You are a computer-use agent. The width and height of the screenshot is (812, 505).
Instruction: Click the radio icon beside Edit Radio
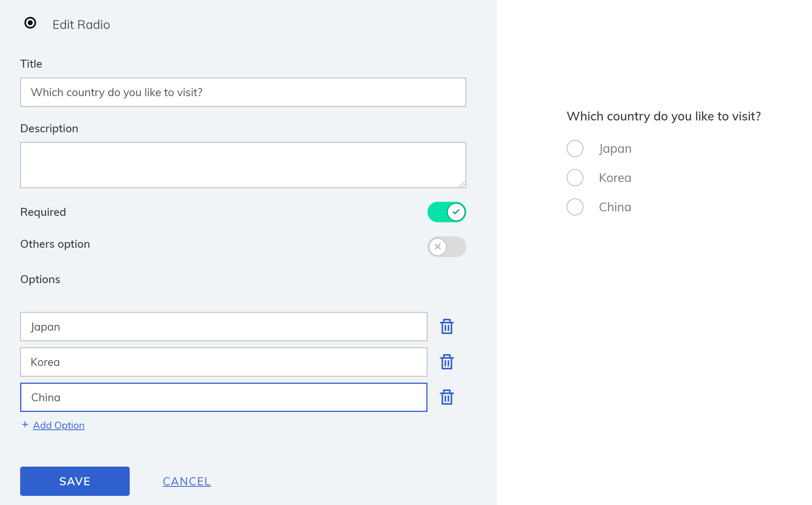[30, 23]
